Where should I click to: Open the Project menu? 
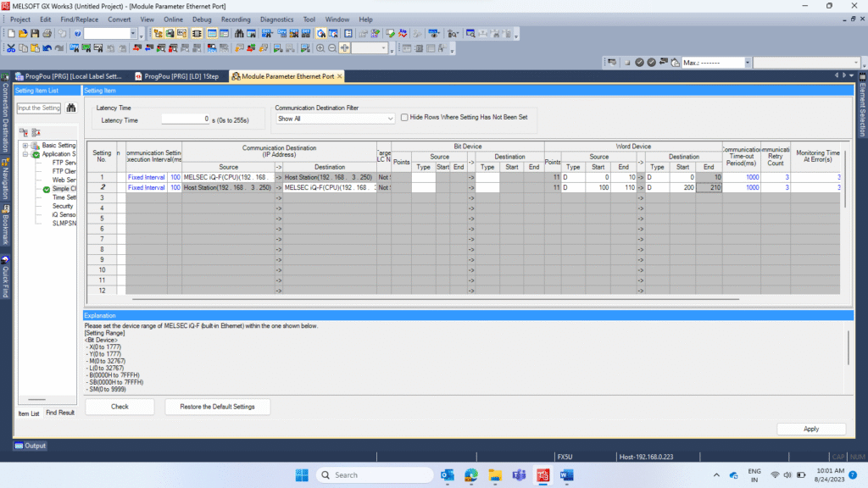20,19
